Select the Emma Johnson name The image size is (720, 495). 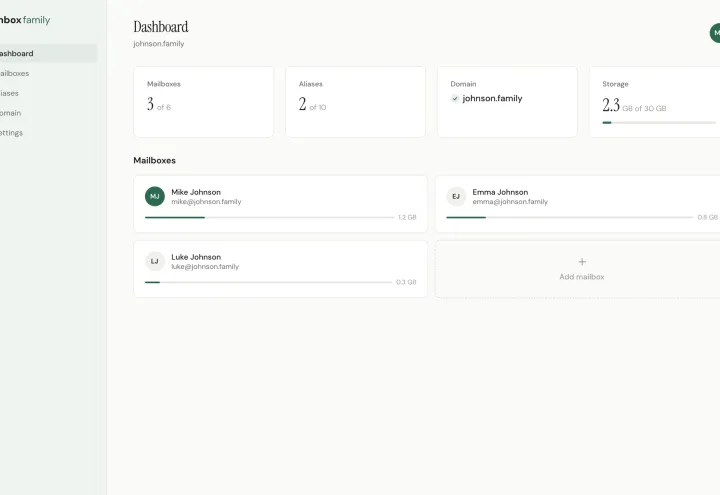pyautogui.click(x=500, y=192)
